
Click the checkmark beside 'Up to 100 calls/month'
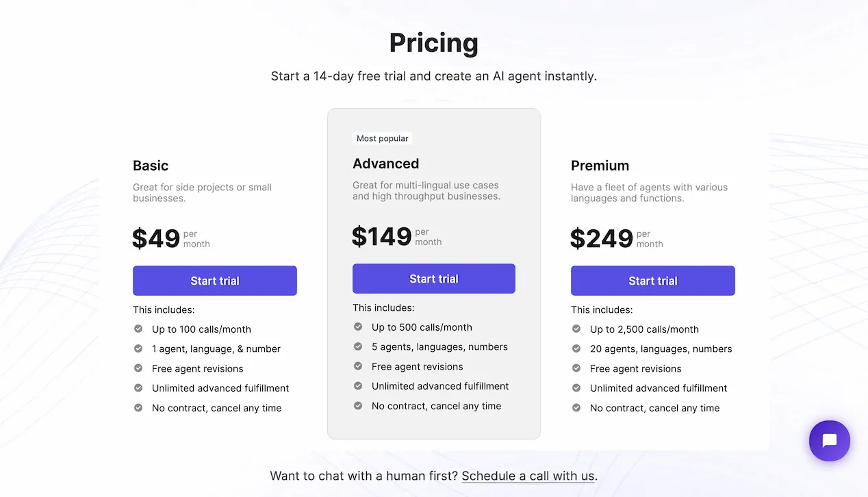138,329
